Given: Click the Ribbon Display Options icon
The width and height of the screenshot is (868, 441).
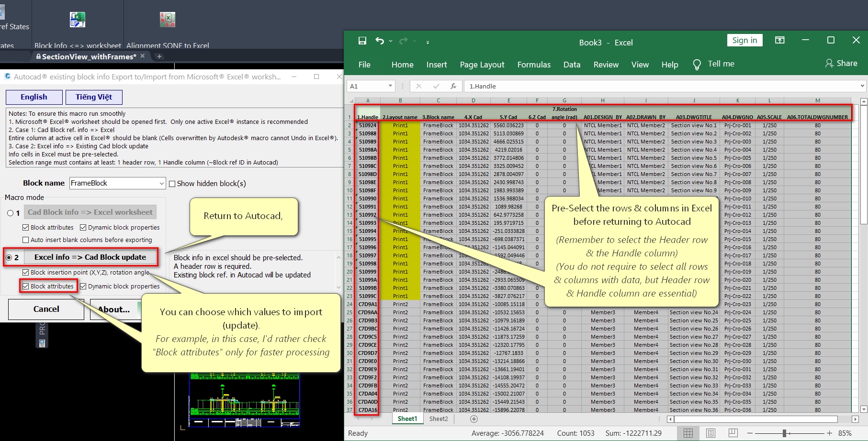Looking at the screenshot, I should 780,41.
